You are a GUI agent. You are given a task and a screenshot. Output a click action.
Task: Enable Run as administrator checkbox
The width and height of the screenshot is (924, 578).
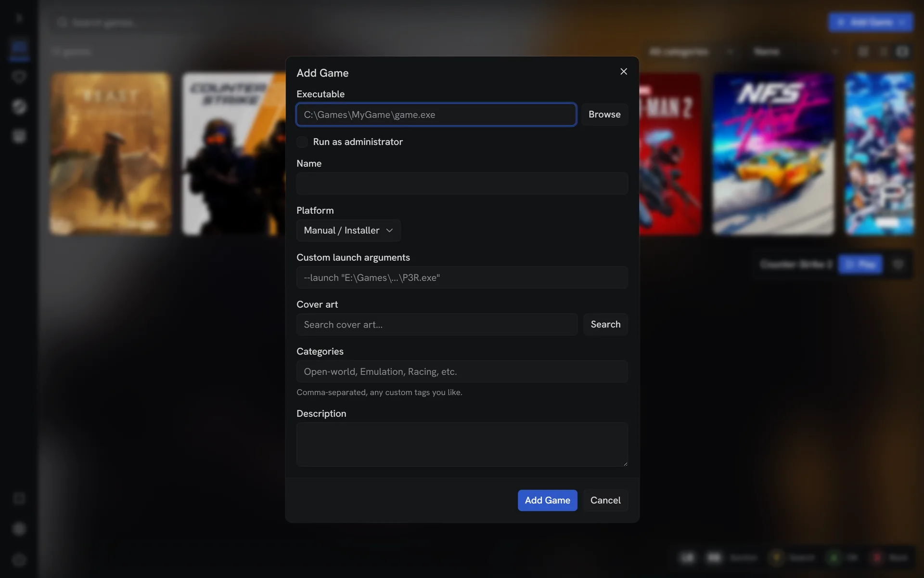[x=302, y=142]
